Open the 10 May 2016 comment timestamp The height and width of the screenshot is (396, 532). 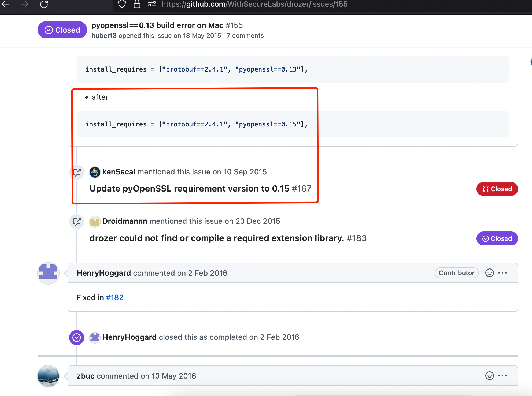[174, 376]
